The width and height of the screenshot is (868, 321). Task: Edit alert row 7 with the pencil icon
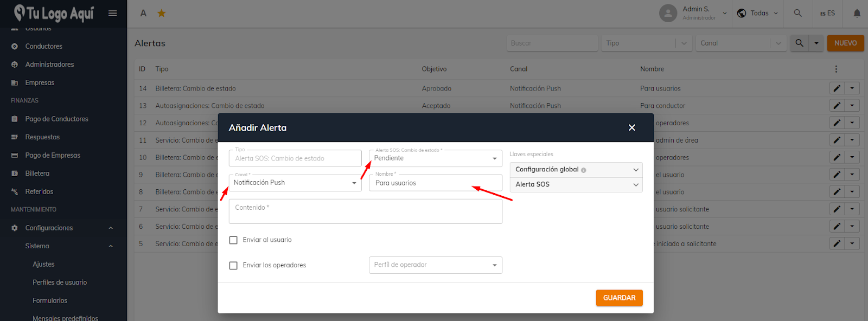point(837,209)
